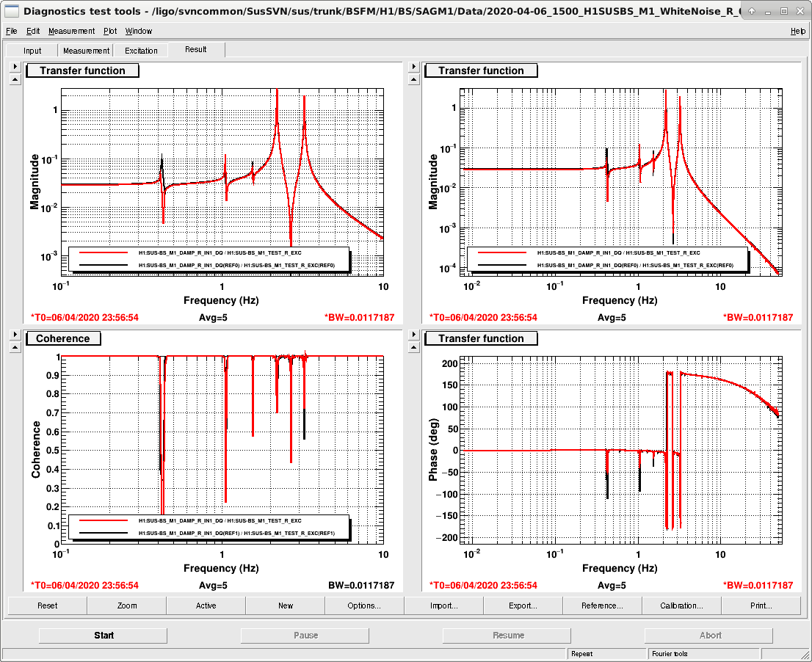Click Coherence y-axis label
Screen dimensions: 812x662
(36, 449)
